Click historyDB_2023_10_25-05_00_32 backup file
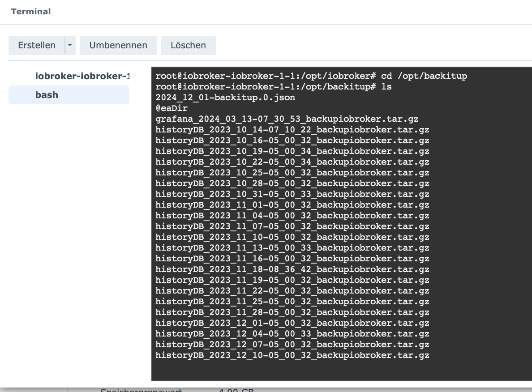Image resolution: width=532 pixels, height=392 pixels. click(292, 173)
